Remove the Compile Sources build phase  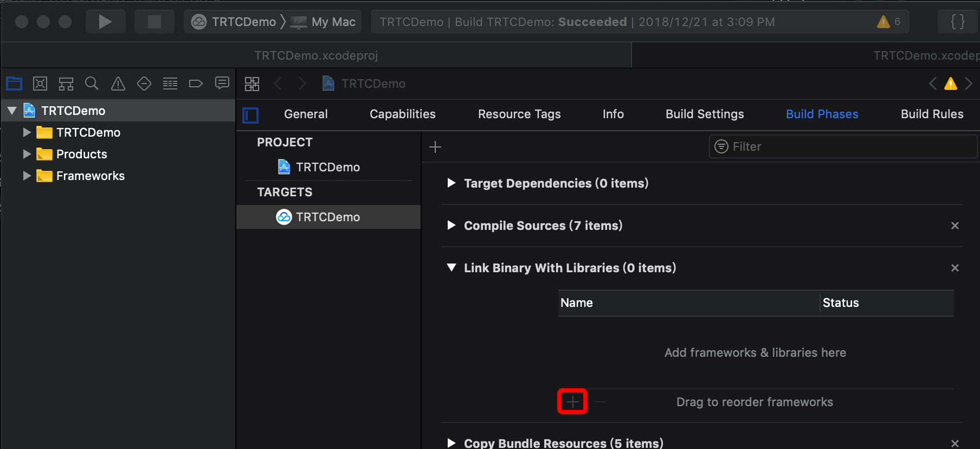(955, 226)
